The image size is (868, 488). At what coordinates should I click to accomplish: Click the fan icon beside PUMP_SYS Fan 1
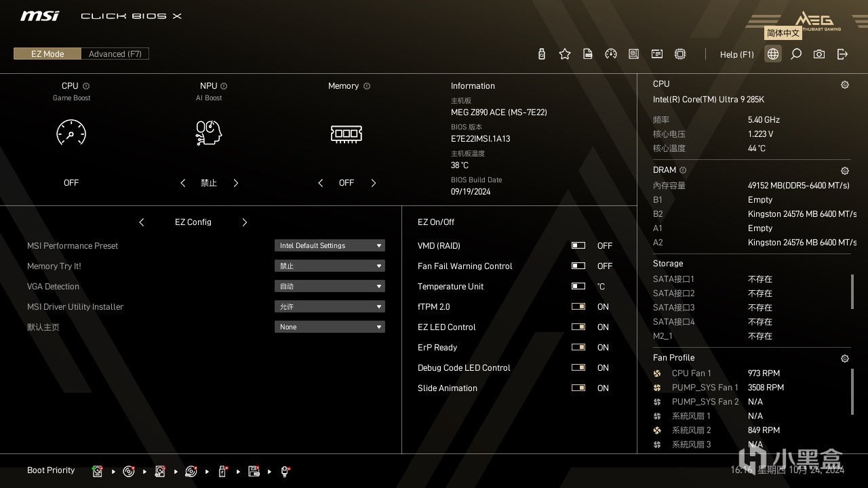[x=657, y=388]
